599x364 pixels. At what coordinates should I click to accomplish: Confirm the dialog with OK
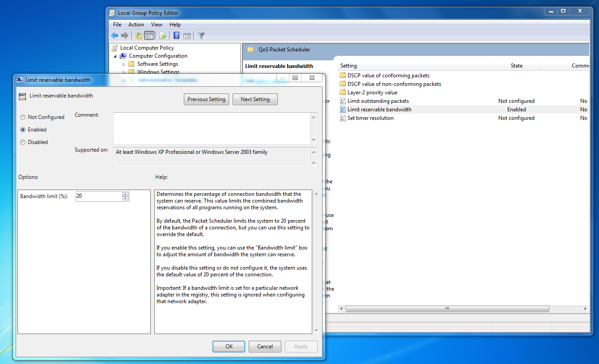(x=229, y=347)
